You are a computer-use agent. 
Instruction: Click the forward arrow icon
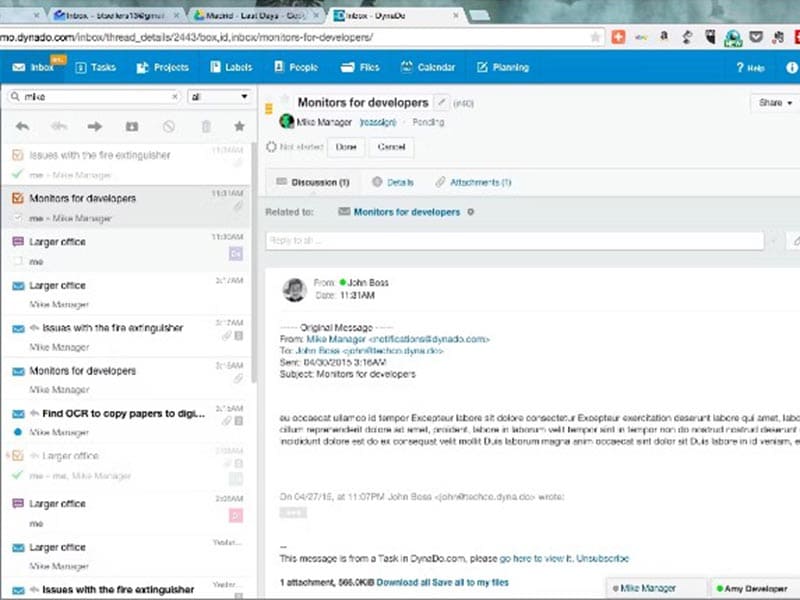coord(94,126)
